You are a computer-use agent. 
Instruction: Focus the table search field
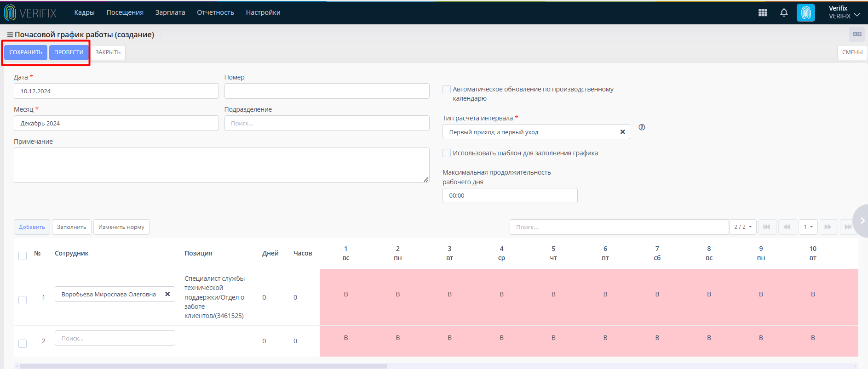[x=619, y=227]
